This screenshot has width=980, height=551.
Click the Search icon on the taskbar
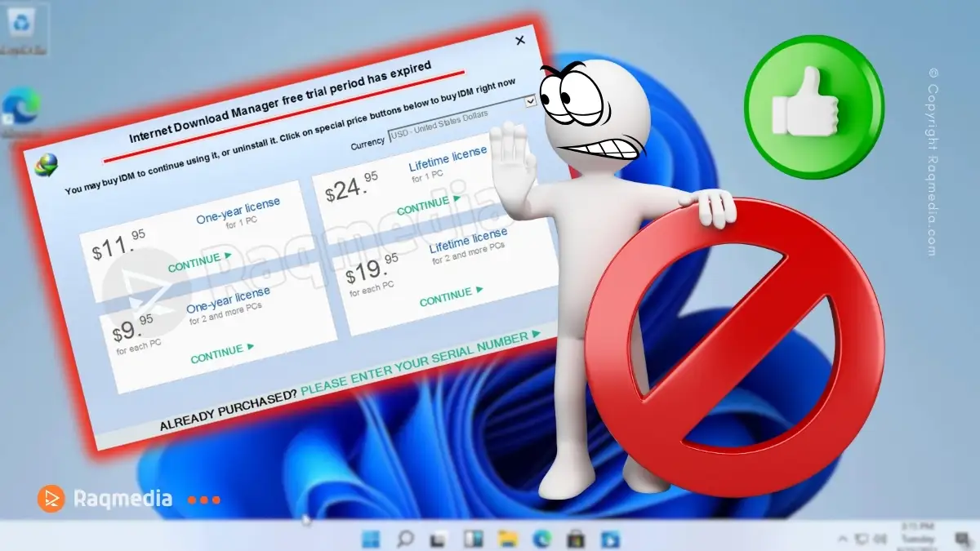(405, 539)
